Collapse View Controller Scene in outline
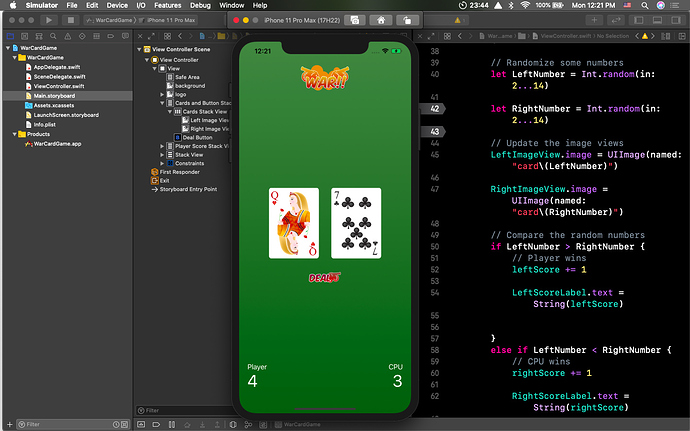 click(x=139, y=49)
